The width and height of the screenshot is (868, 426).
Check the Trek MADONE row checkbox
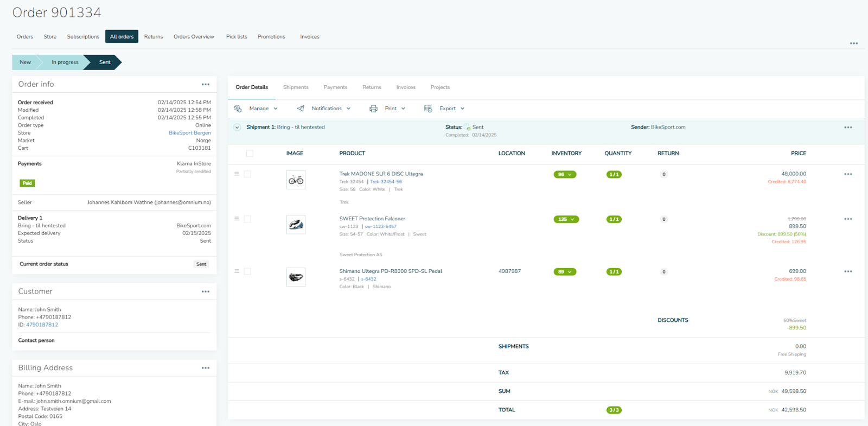click(247, 174)
